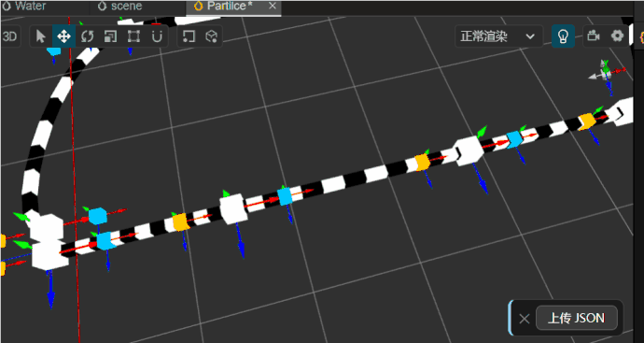Dismiss the 上传 JSON popup with X

point(525,319)
